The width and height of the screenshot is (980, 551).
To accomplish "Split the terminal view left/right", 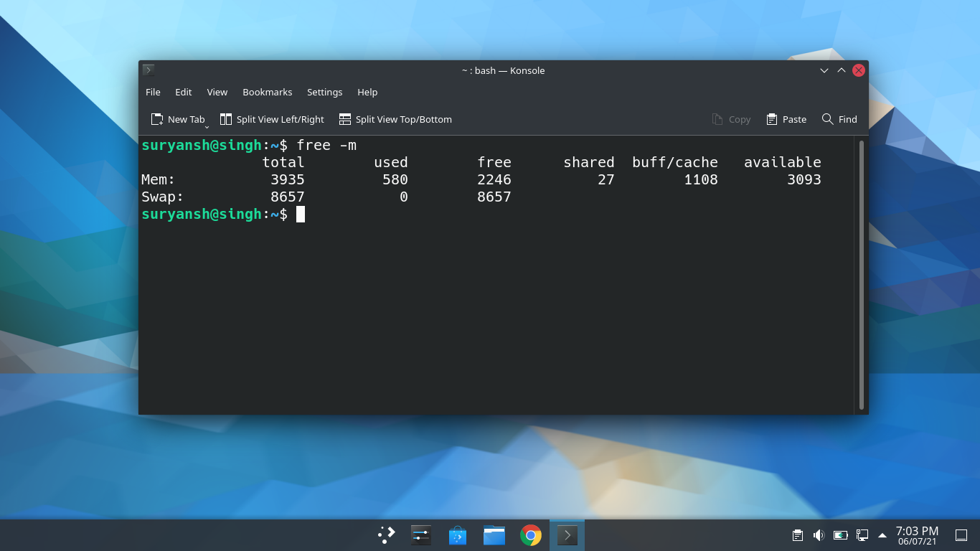I will point(271,119).
